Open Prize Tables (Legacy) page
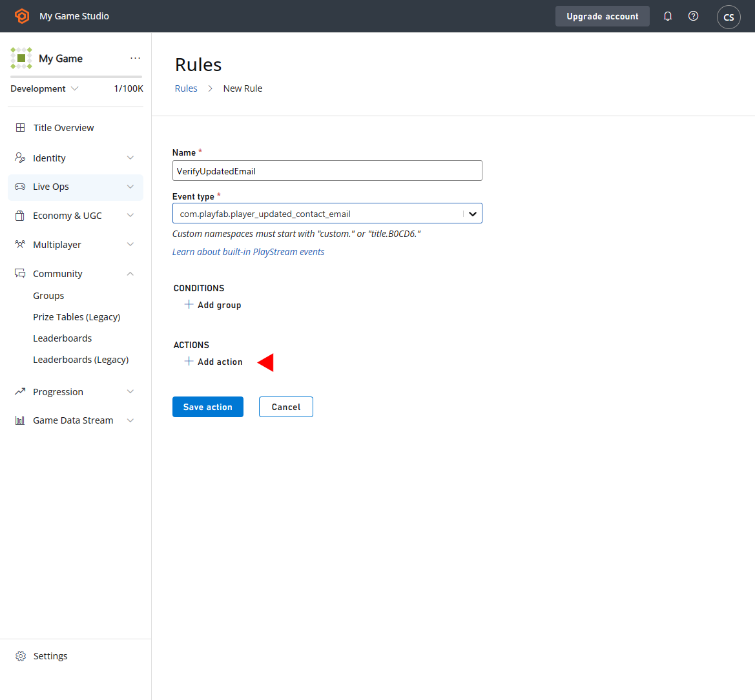Image resolution: width=755 pixels, height=700 pixels. coord(77,317)
